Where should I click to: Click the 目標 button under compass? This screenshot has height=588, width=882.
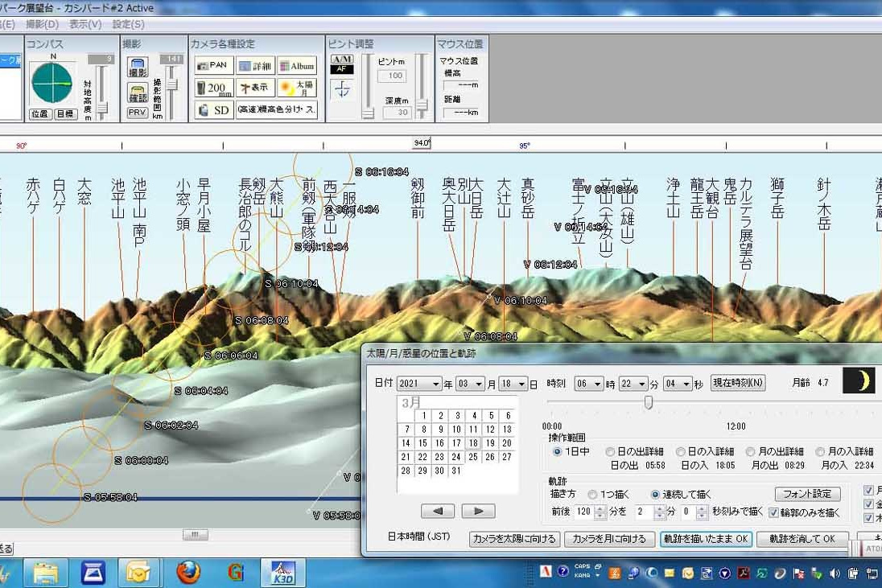(x=66, y=113)
